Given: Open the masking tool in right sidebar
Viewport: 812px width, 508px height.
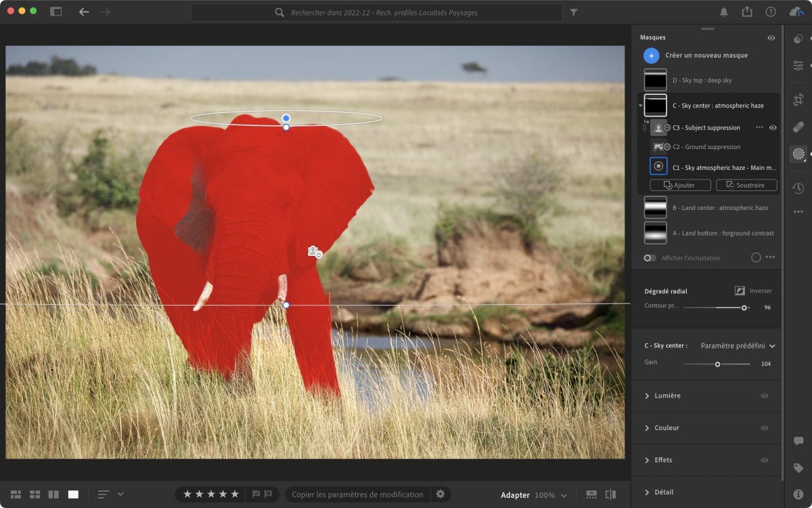Looking at the screenshot, I should pos(798,154).
